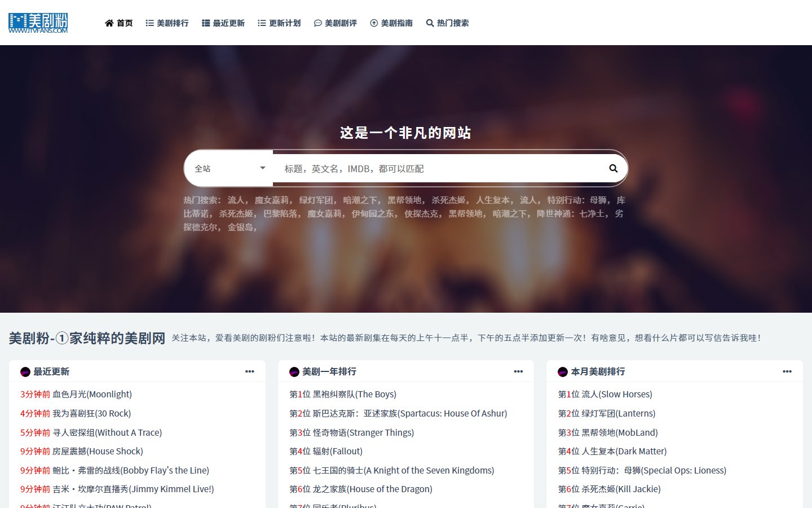Screen dimensions: 812x508
Task: Click the round icon beside 本月美剧排行 heading
Action: pos(563,372)
